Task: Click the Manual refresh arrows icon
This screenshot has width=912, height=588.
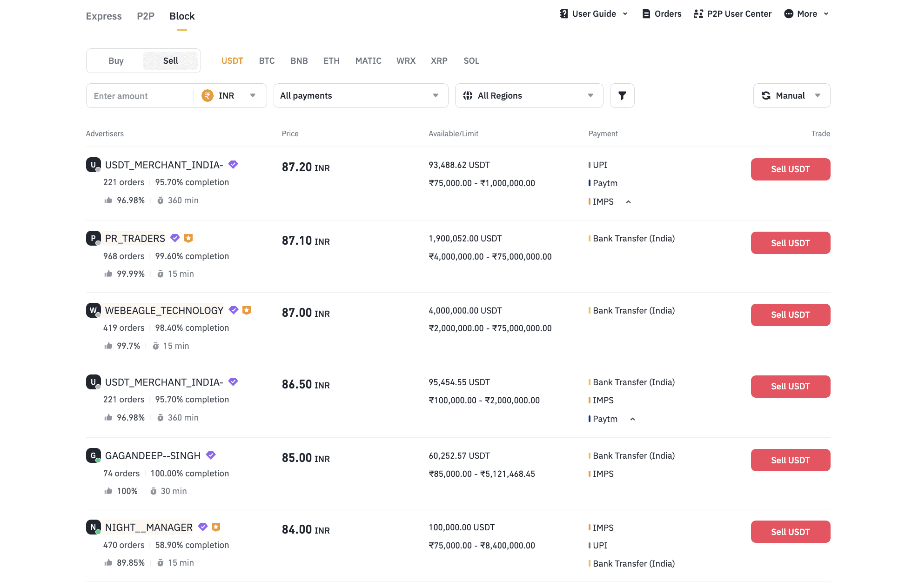Action: point(766,96)
